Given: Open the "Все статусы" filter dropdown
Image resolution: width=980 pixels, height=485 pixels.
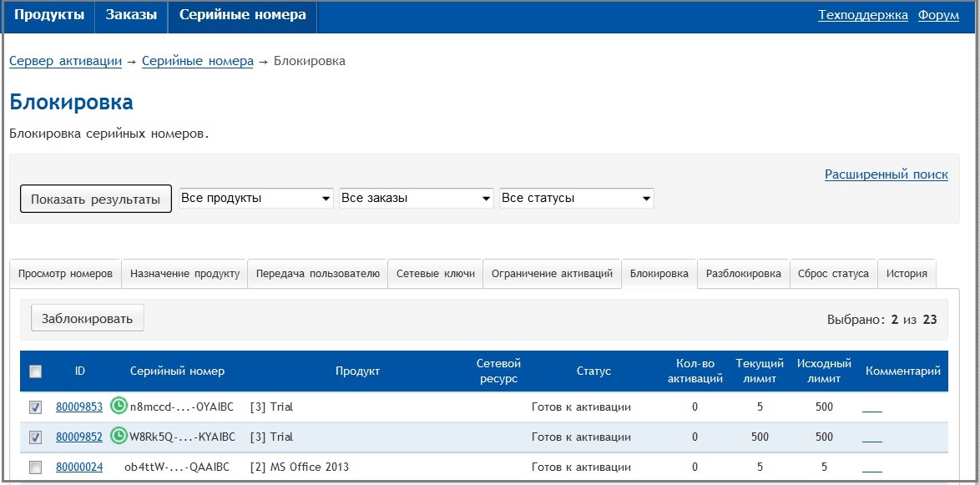Looking at the screenshot, I should pos(576,199).
